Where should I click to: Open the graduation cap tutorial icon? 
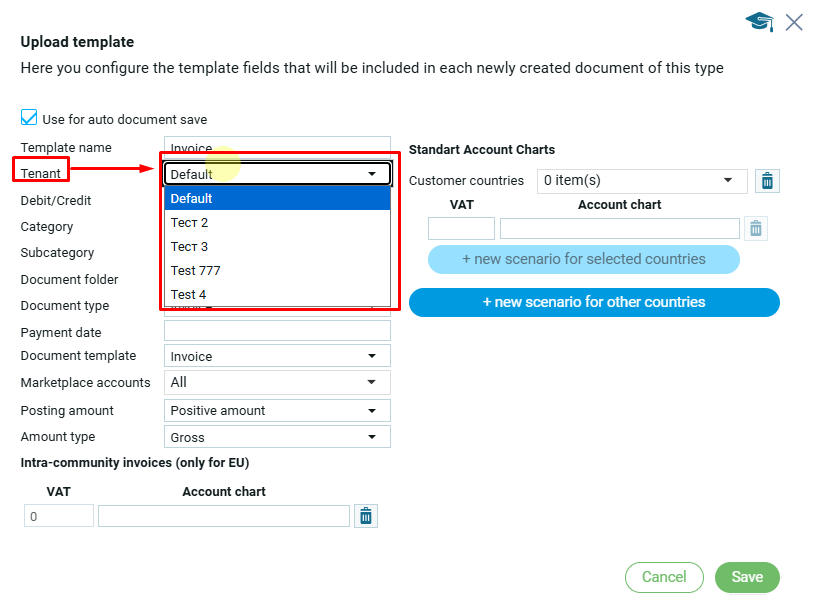pos(760,22)
